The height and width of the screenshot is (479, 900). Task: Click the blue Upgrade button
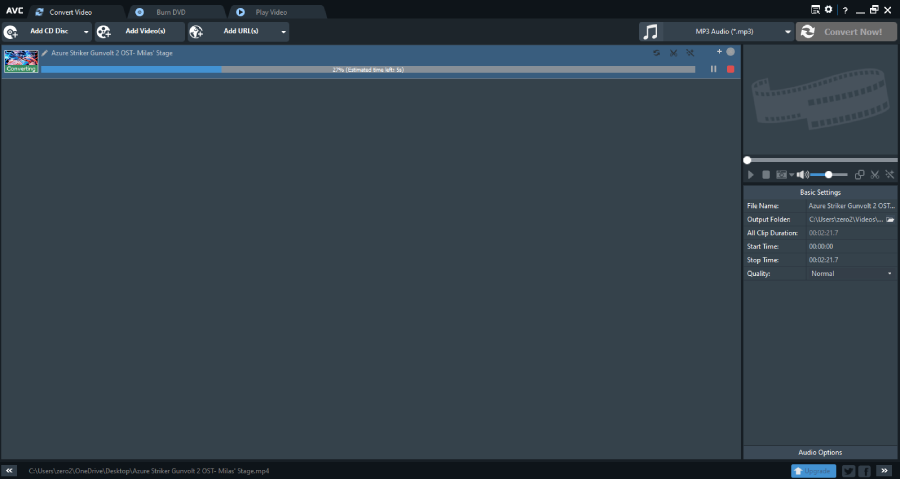coord(813,471)
